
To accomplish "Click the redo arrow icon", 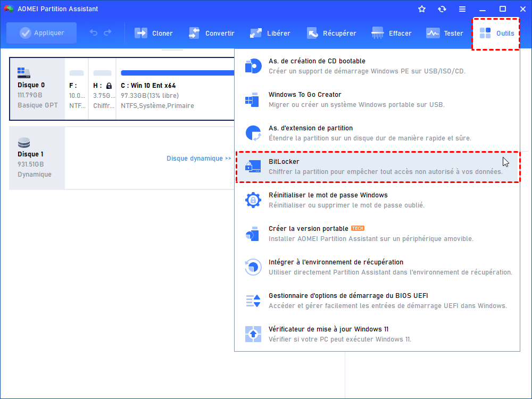I will (x=108, y=33).
